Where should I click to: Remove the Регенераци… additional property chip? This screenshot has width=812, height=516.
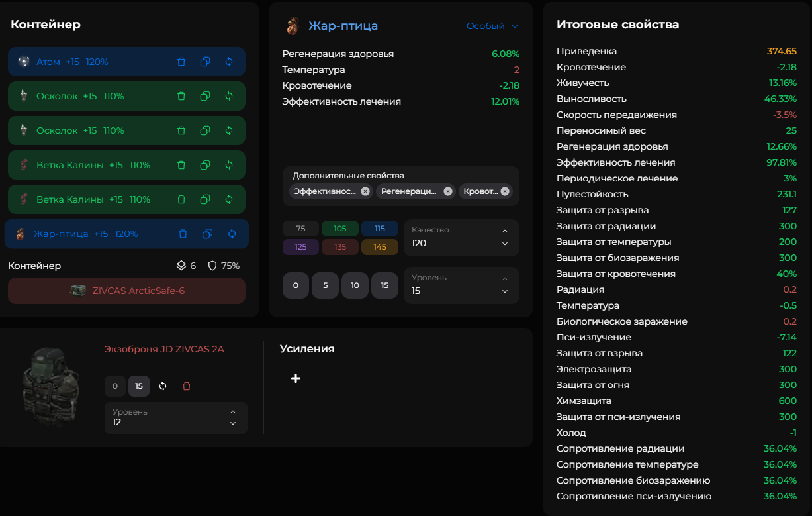pos(448,191)
